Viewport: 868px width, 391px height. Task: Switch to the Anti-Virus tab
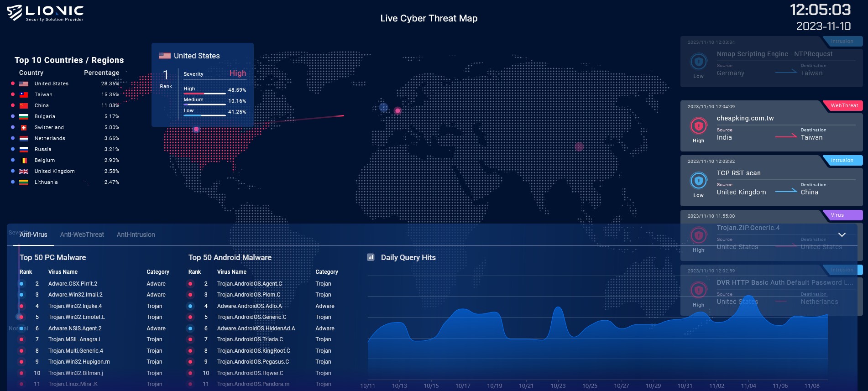click(33, 235)
